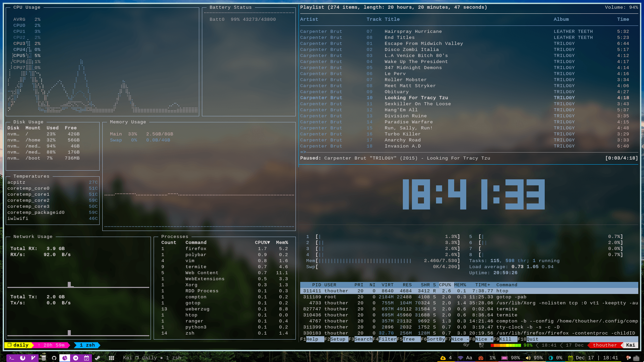This screenshot has width=644, height=362.
Task: Open the terminal workspace icon in polybar
Action: tap(11, 358)
